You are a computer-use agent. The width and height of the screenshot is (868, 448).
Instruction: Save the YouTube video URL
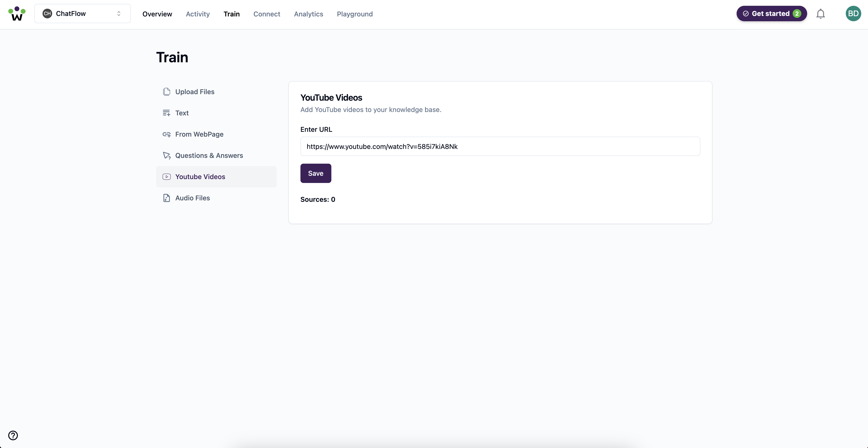316,173
